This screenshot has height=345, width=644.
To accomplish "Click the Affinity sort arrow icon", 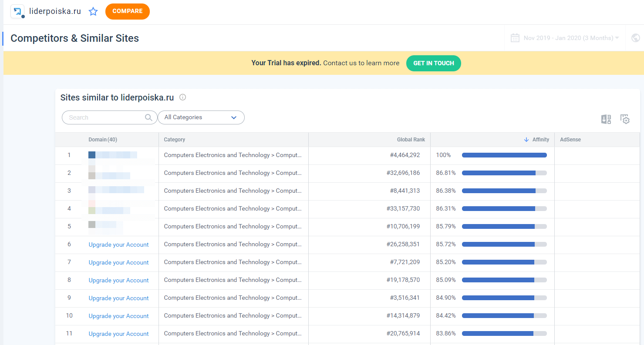I will pos(526,140).
